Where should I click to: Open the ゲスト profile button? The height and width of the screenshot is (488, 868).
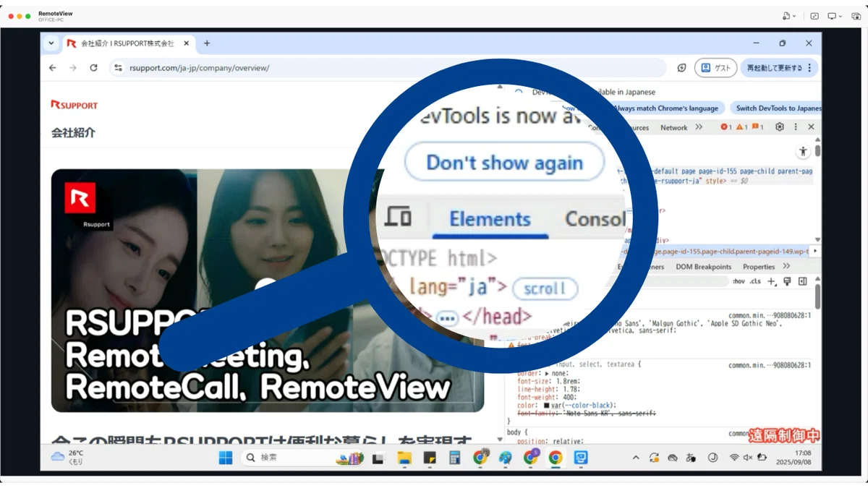715,68
